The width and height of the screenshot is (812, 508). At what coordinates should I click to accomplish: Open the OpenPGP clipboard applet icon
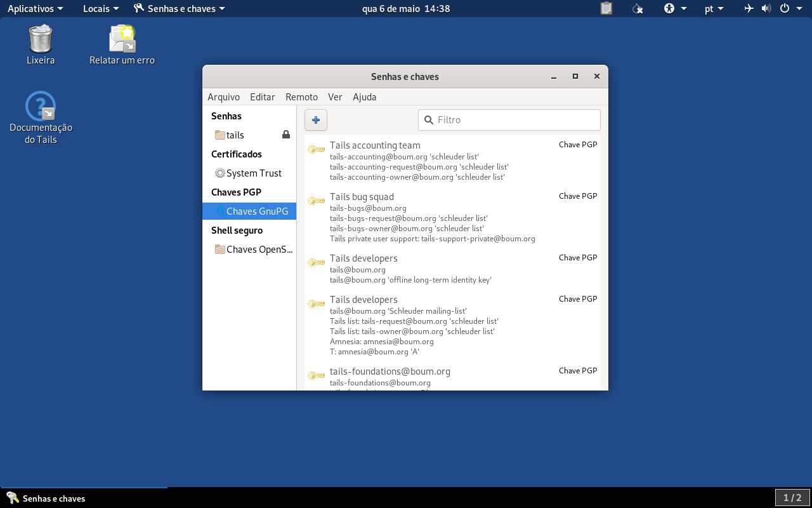pyautogui.click(x=606, y=9)
